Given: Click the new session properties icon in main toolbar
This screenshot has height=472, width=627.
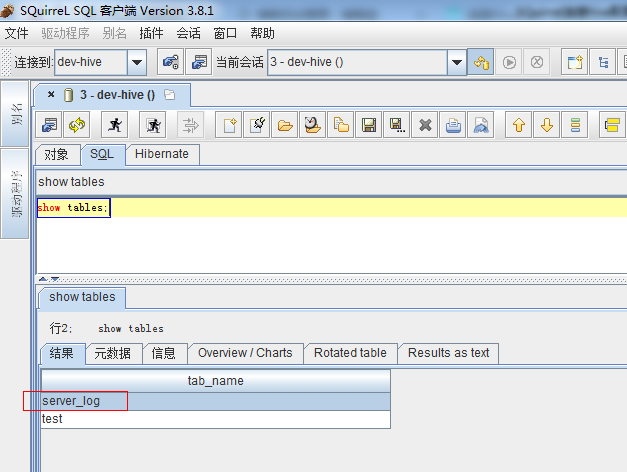Looking at the screenshot, I should click(199, 62).
